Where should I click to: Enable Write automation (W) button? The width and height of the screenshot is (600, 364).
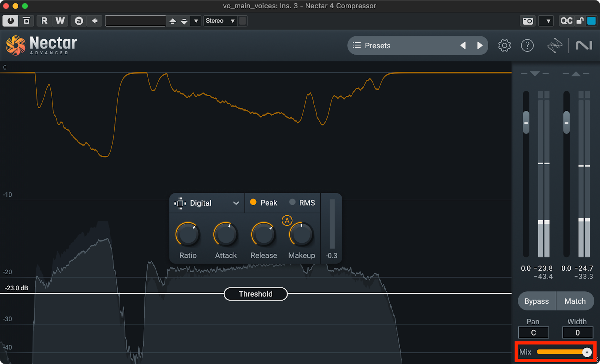tap(60, 21)
